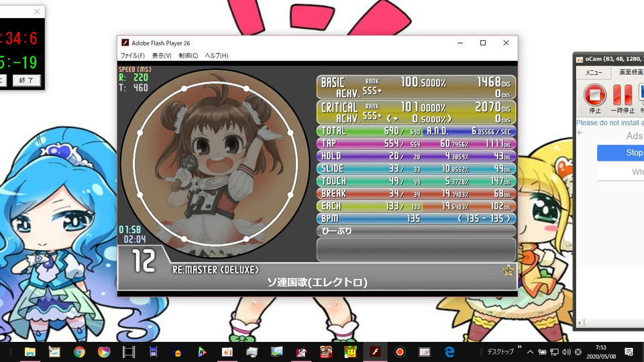Click the TAP 554 stats row
This screenshot has height=362, width=644.
(416, 143)
